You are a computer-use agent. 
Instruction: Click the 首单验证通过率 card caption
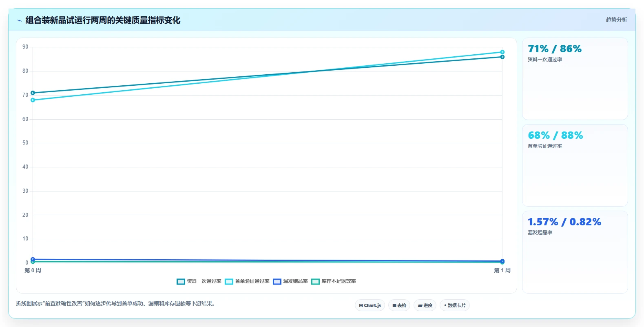pyautogui.click(x=545, y=146)
